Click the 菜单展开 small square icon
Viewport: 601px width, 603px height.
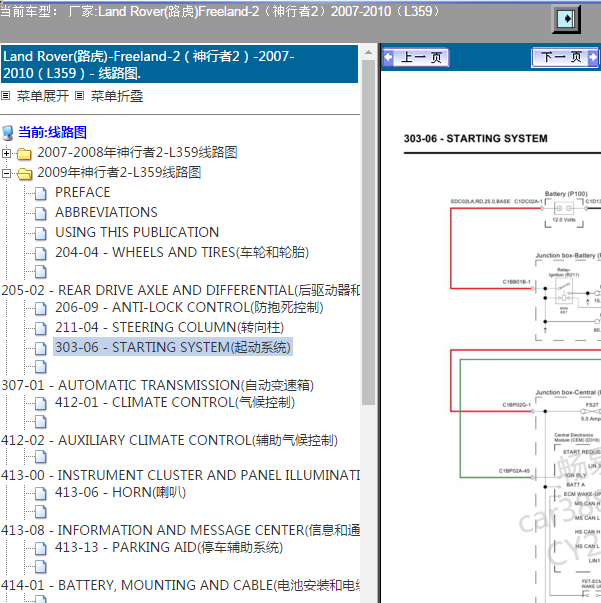pos(5,95)
